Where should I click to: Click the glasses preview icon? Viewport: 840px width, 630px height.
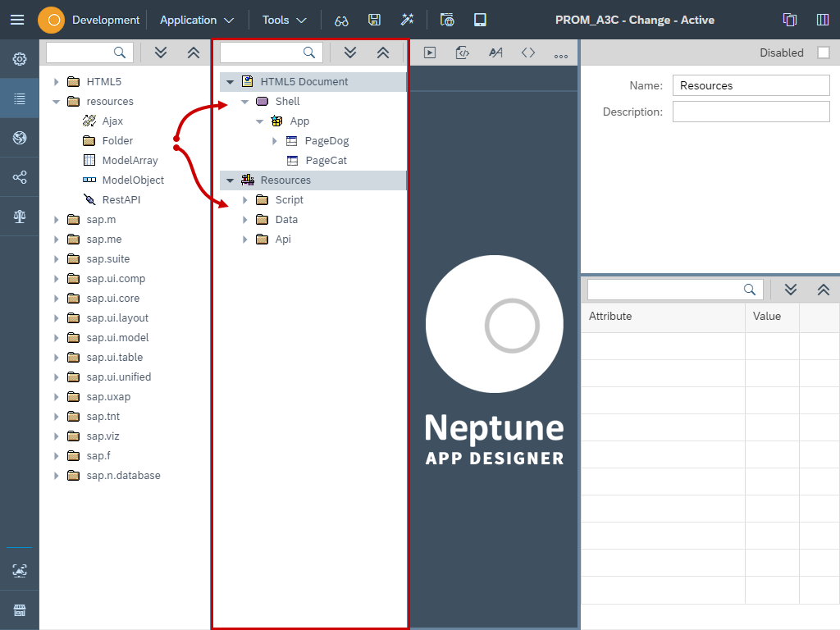tap(341, 20)
